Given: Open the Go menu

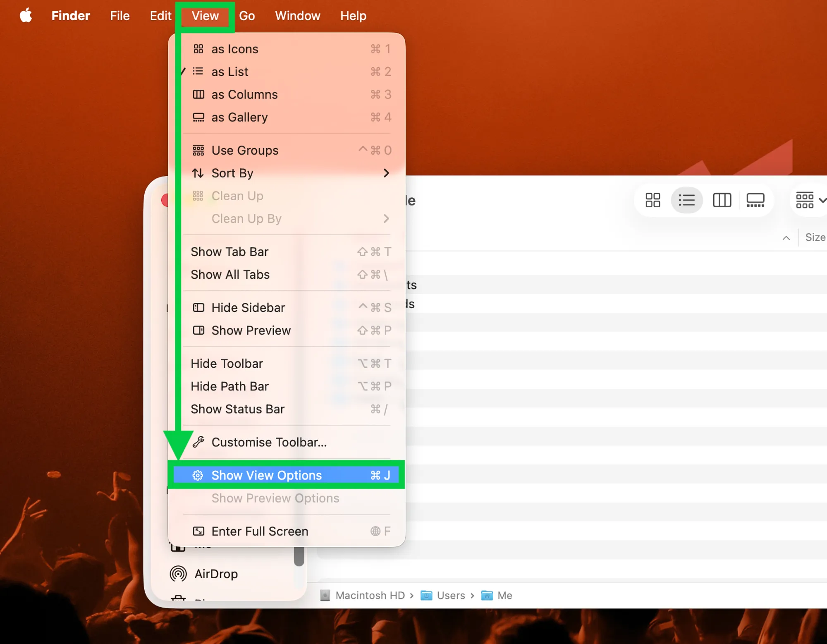Looking at the screenshot, I should pos(247,16).
